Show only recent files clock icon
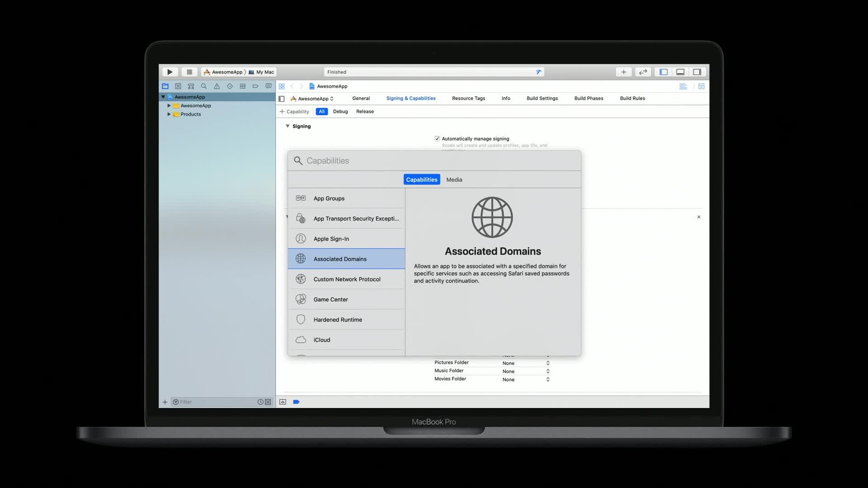The width and height of the screenshot is (868, 488). click(260, 402)
